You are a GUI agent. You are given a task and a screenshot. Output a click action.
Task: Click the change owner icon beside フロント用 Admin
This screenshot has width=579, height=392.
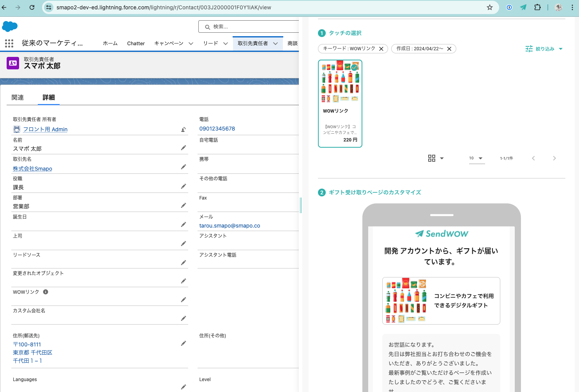183,129
